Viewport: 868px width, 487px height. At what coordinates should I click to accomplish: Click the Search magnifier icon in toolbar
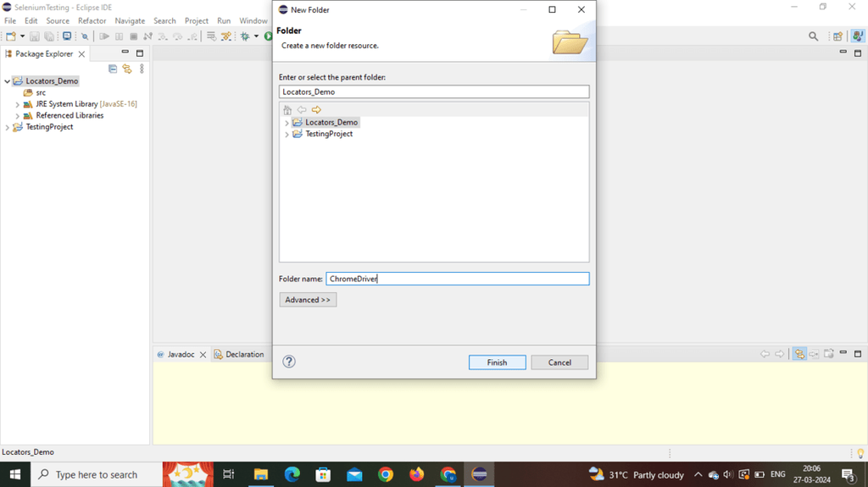[x=813, y=36]
